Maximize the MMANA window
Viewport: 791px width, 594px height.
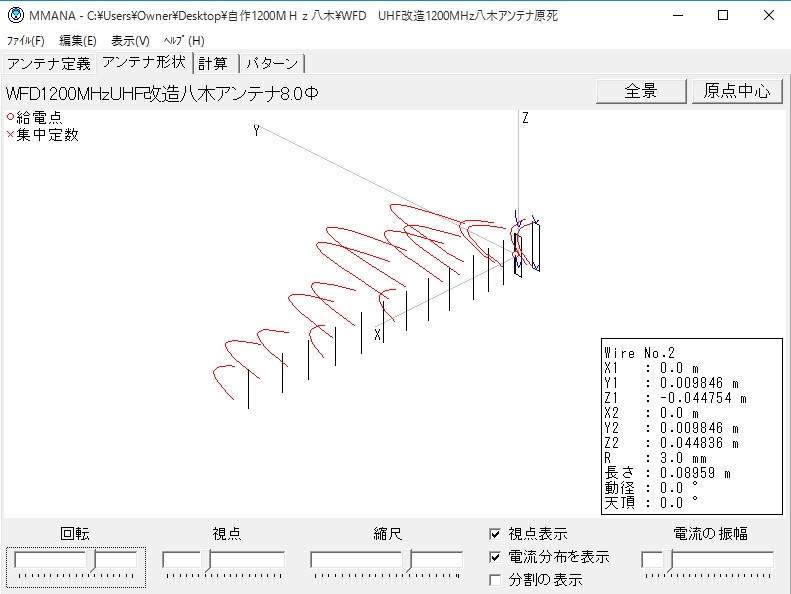[723, 15]
